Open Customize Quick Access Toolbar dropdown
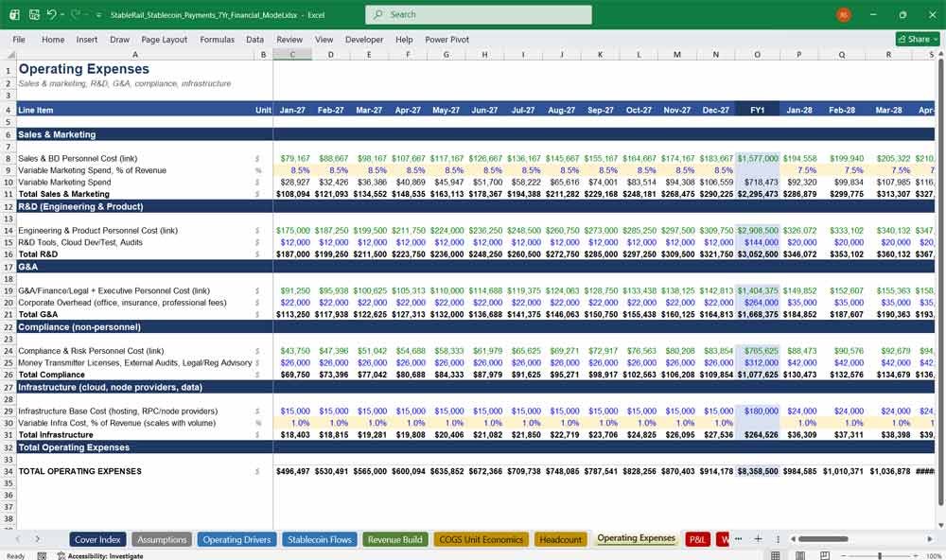 coord(98,15)
